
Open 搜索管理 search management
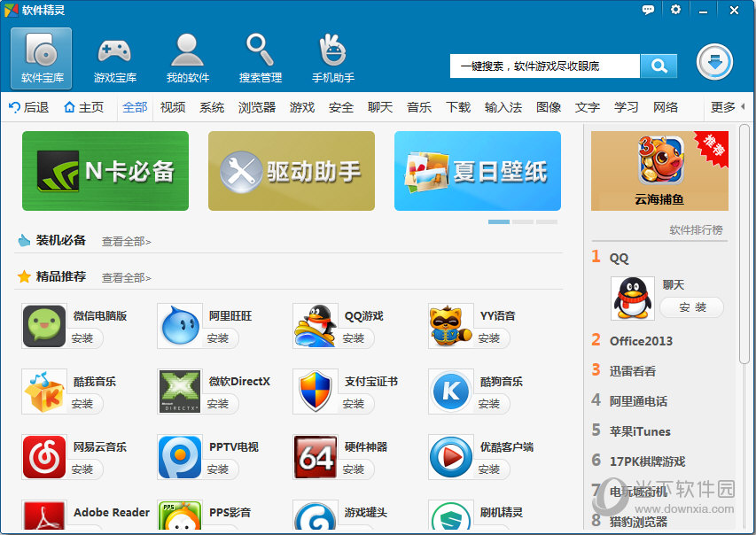(261, 58)
